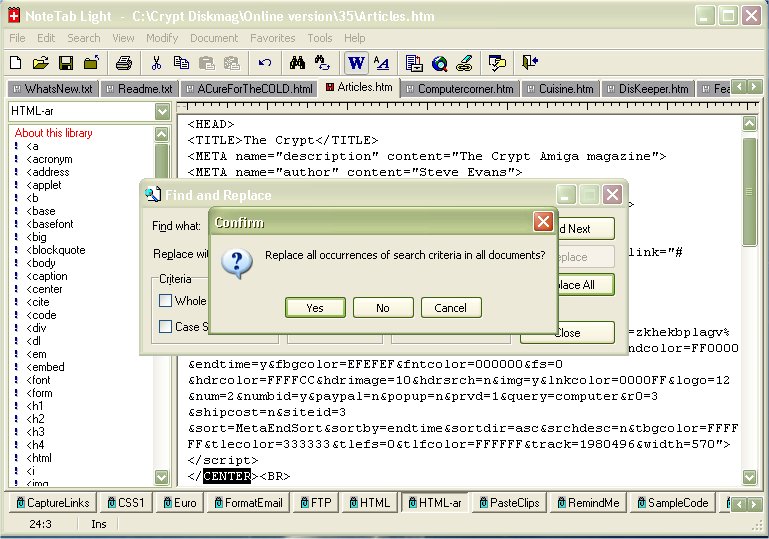Click About this library link
This screenshot has width=769, height=539.
tap(53, 133)
